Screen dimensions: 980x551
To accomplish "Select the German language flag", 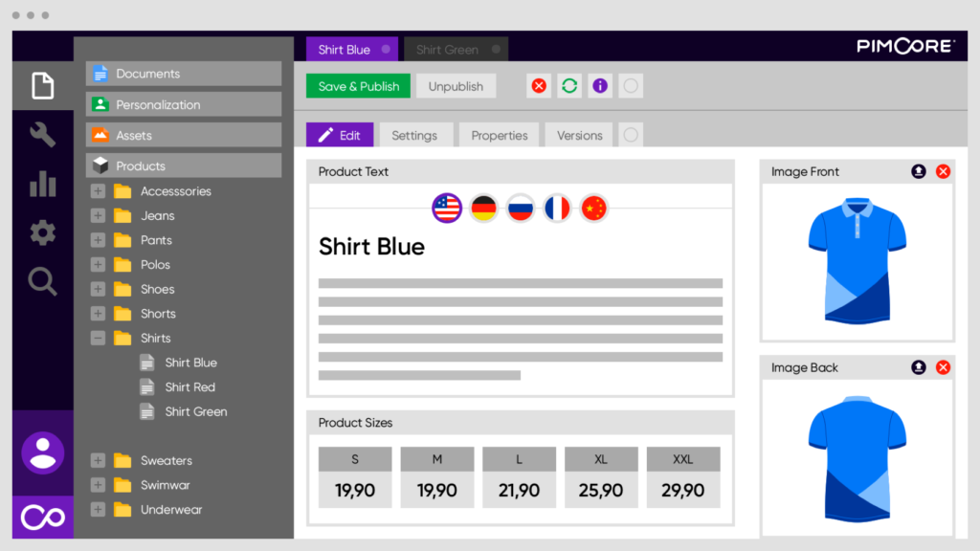I will coord(484,208).
